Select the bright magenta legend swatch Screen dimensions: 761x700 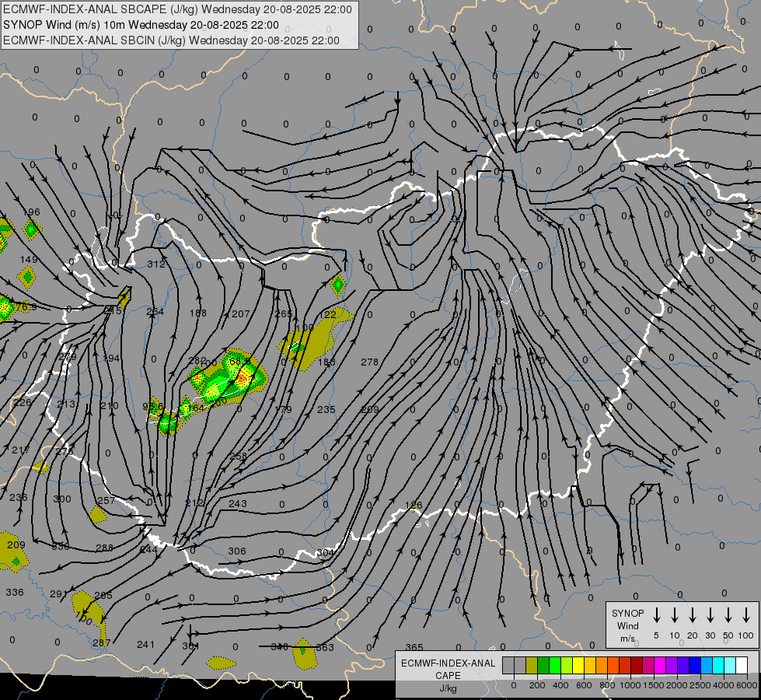click(660, 665)
